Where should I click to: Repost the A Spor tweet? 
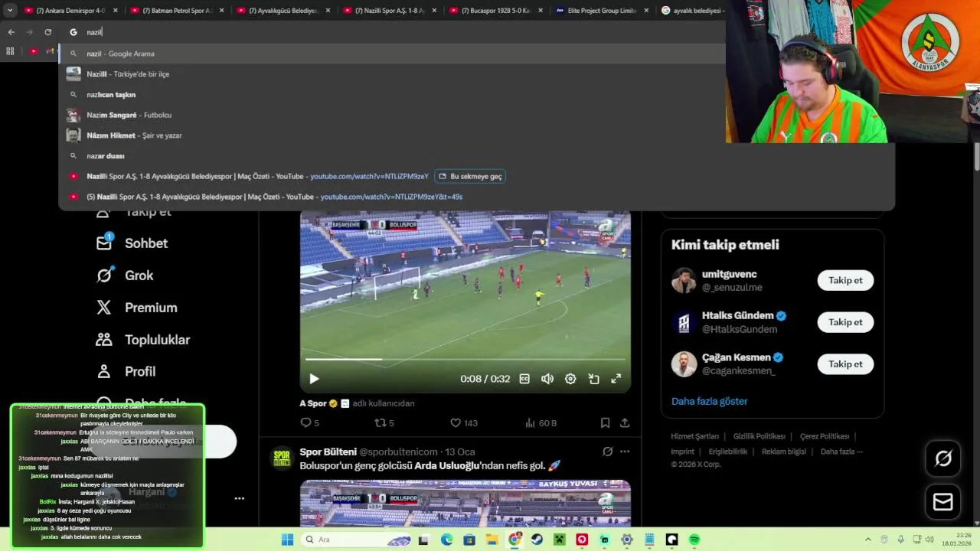tap(384, 422)
